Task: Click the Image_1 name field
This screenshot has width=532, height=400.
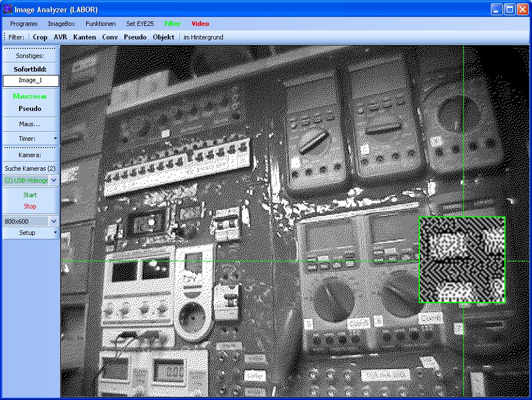Action: (30, 81)
